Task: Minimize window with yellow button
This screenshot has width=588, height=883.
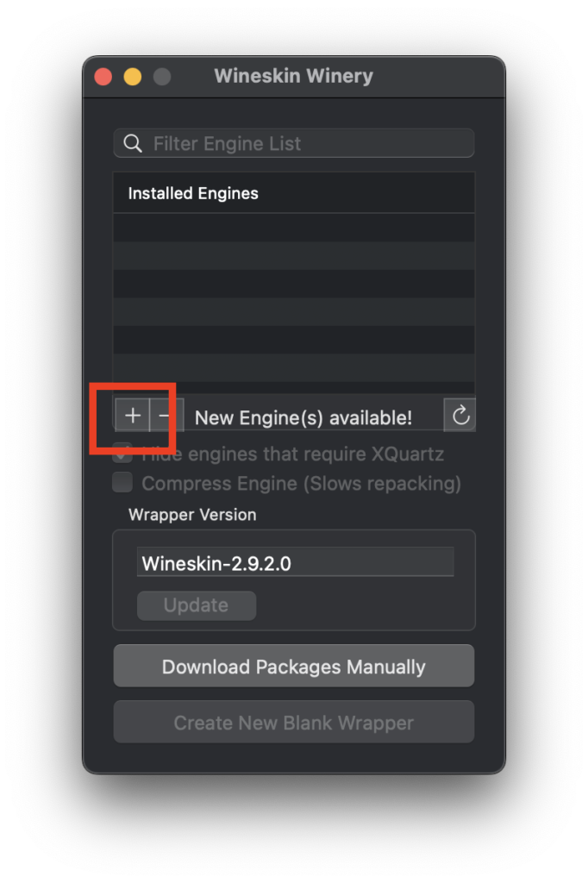Action: point(133,77)
